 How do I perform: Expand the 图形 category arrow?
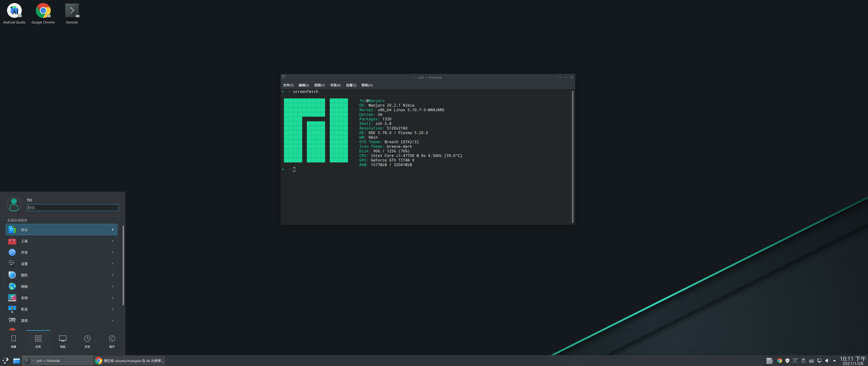[x=113, y=275]
